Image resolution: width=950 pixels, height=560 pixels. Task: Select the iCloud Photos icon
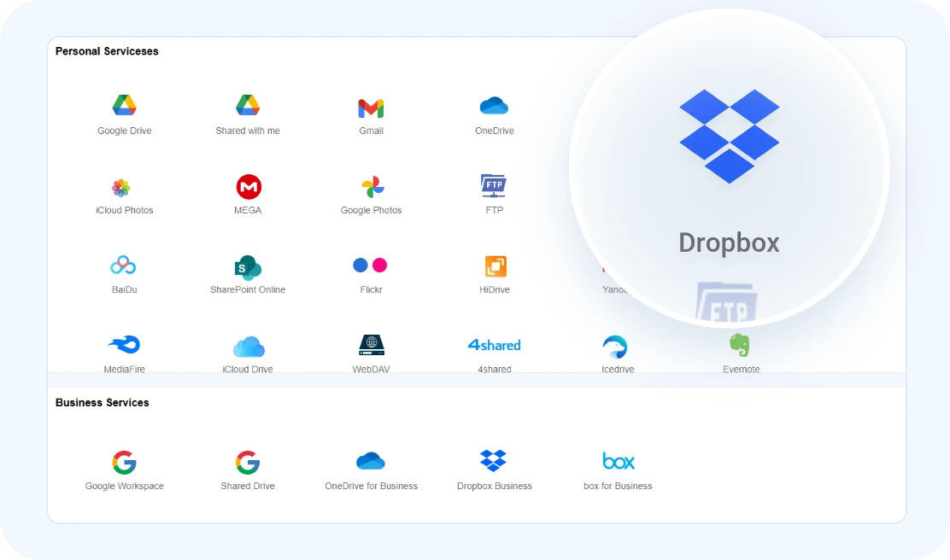[x=121, y=188]
